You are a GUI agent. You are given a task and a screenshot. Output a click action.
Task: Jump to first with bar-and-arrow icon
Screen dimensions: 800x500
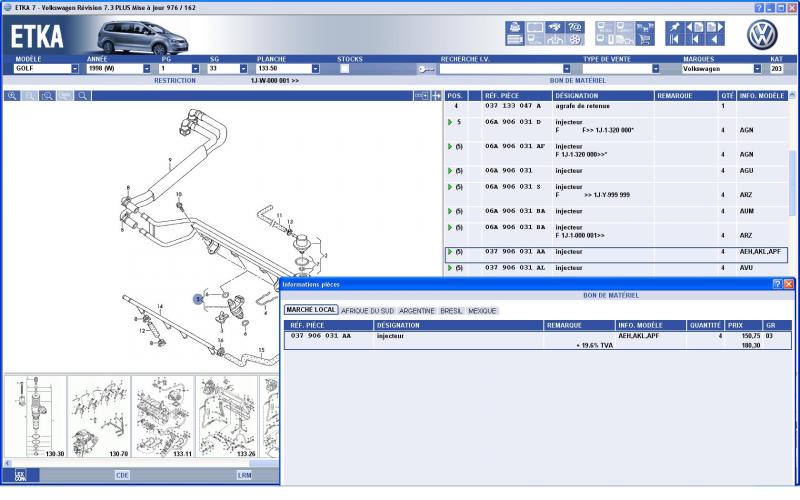click(x=674, y=39)
